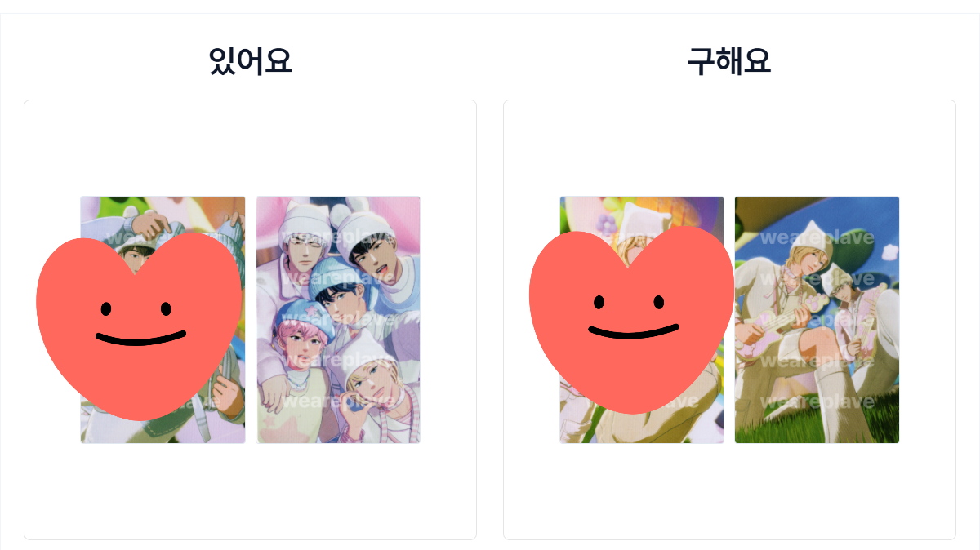
Task: Select the 구해요 heading
Action: click(728, 61)
